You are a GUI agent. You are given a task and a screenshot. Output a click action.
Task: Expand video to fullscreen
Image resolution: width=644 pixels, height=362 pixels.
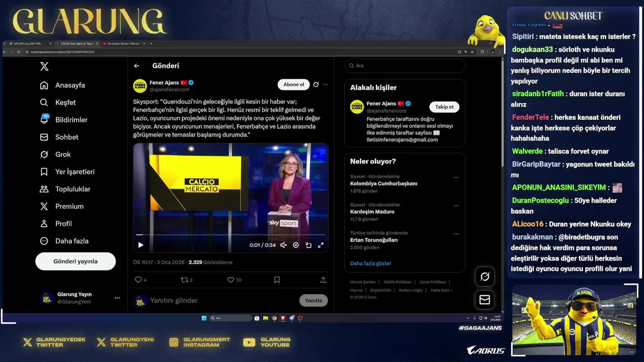click(x=320, y=245)
